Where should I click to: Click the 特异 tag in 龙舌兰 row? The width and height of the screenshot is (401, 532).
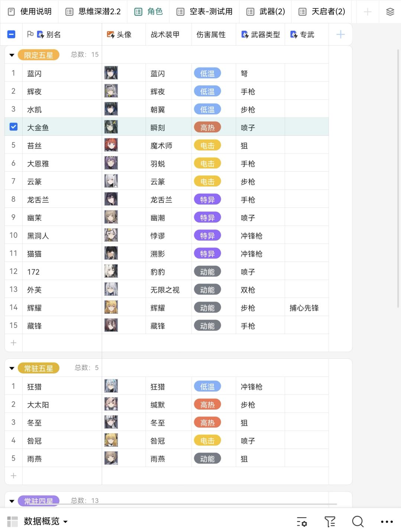(207, 200)
